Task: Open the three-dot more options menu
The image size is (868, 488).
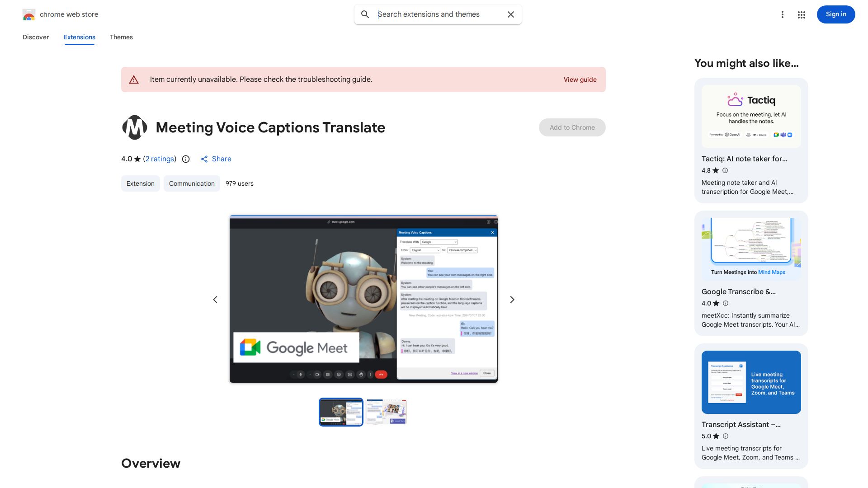Action: (x=783, y=14)
